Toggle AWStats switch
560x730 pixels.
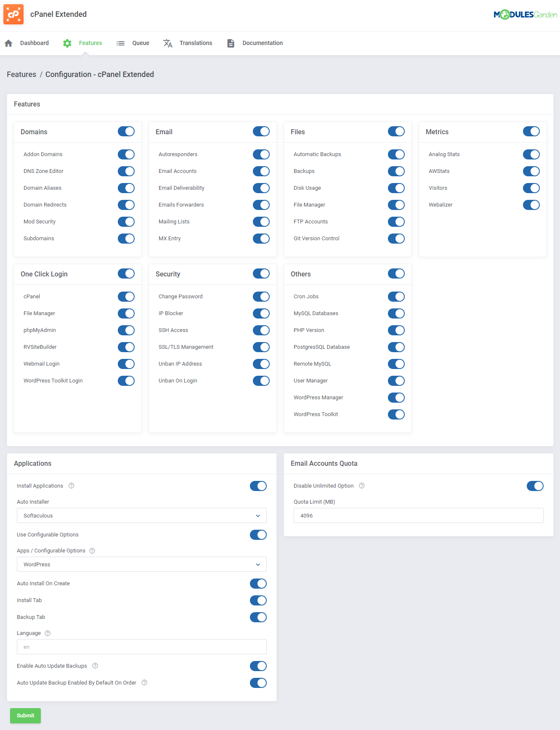tap(531, 171)
